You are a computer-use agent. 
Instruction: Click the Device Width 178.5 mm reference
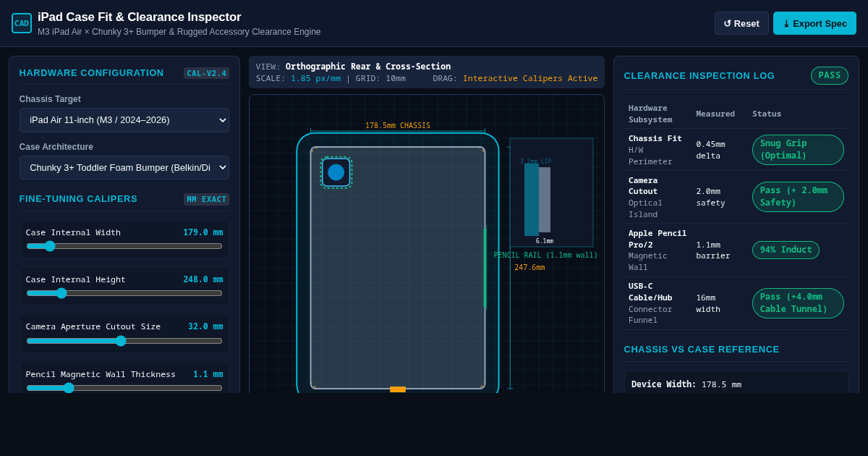[686, 384]
